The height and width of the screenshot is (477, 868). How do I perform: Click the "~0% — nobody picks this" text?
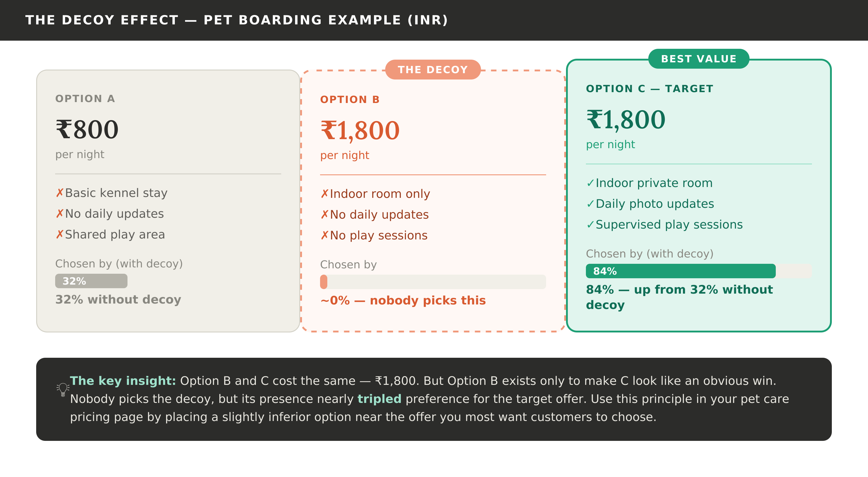(x=403, y=300)
